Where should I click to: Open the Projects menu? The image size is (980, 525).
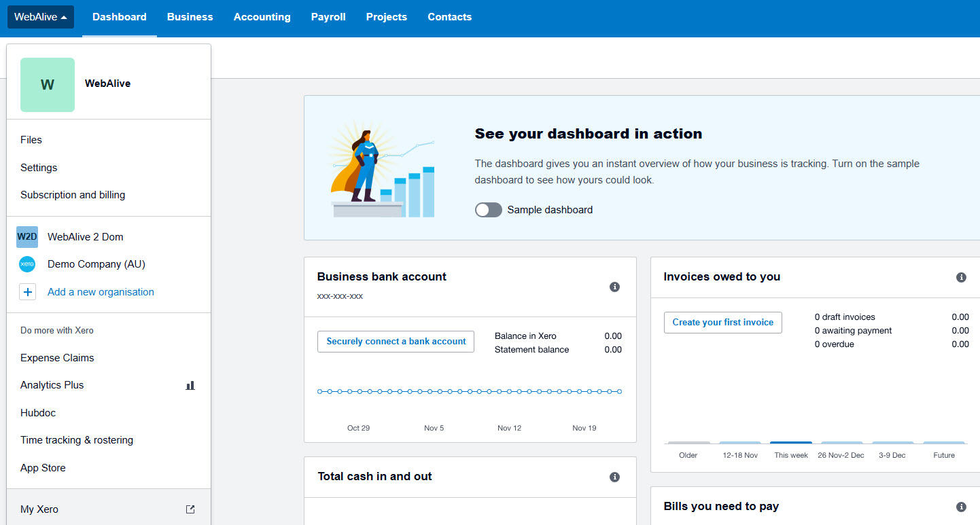pos(386,17)
